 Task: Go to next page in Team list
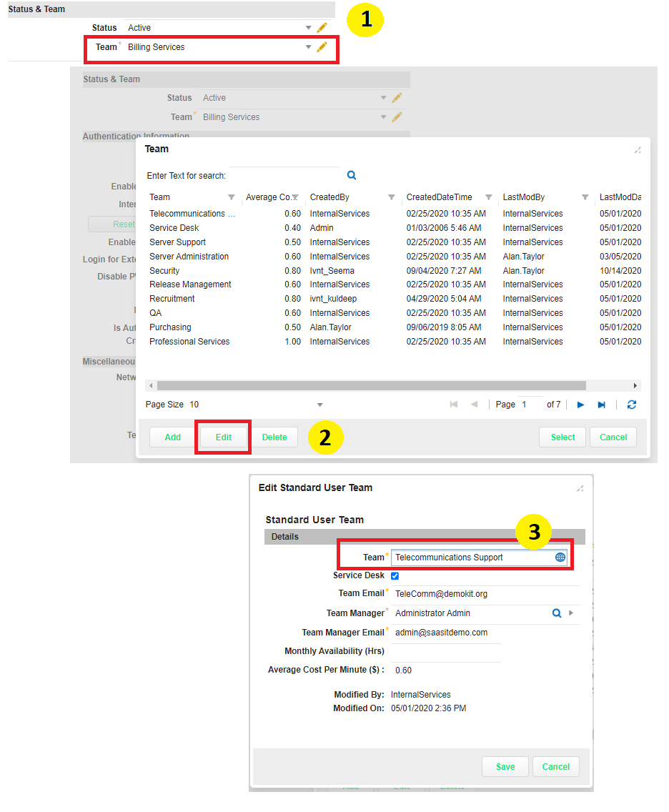(580, 405)
